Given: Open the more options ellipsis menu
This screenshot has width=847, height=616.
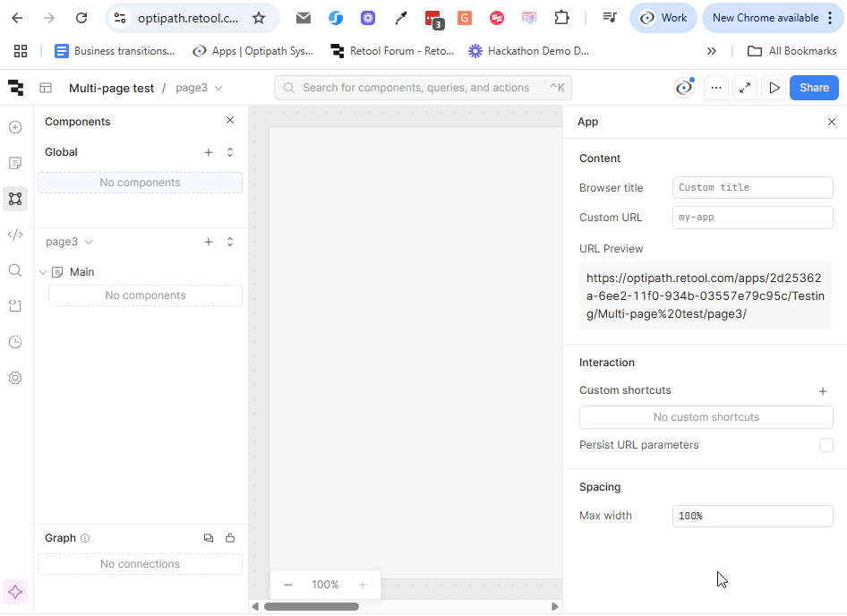Looking at the screenshot, I should pos(716,88).
